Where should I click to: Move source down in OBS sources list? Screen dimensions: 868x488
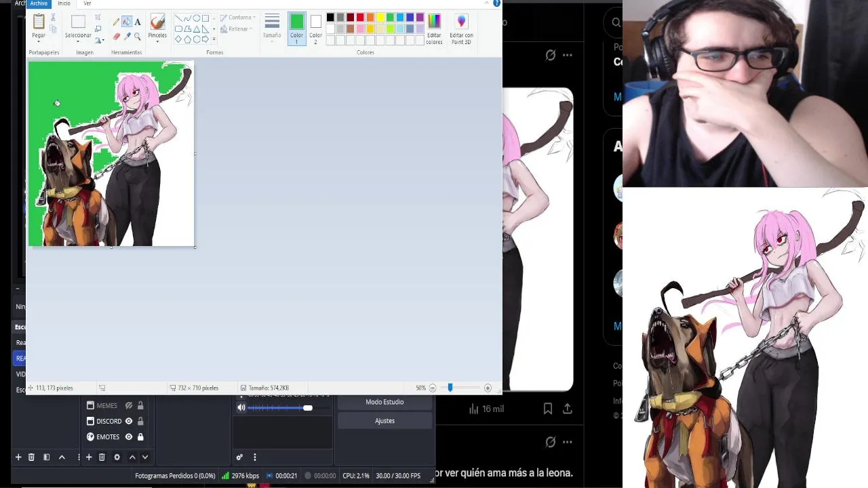click(144, 457)
